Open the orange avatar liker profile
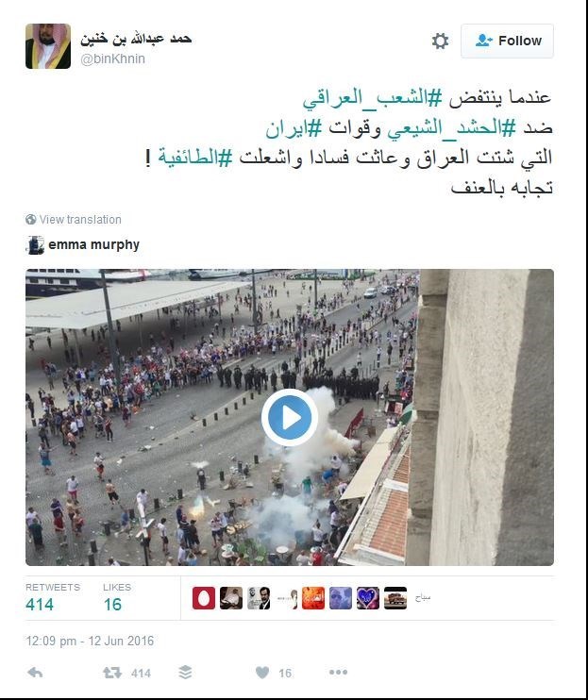This screenshot has height=700, width=588. click(x=313, y=598)
